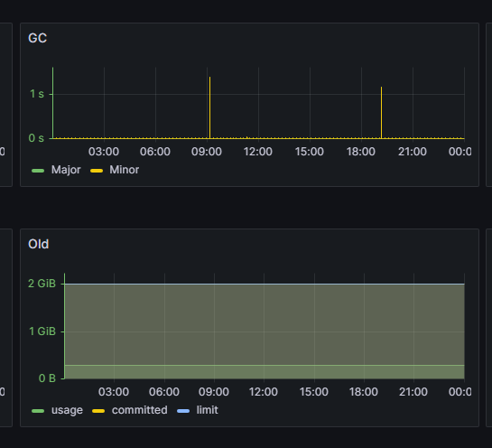Image resolution: width=492 pixels, height=448 pixels.
Task: Click the Major GC spike at chart start
Action: 52,103
